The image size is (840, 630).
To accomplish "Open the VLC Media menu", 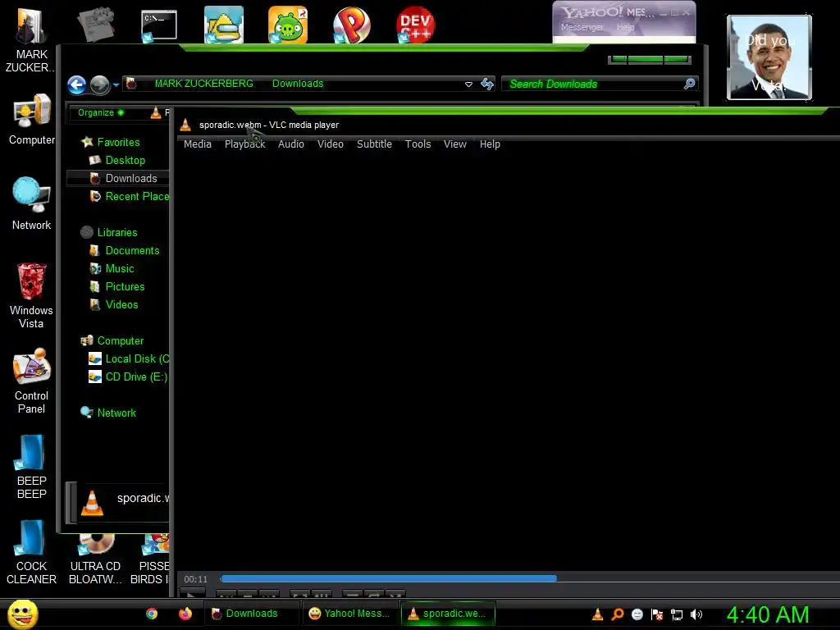I will click(x=197, y=144).
